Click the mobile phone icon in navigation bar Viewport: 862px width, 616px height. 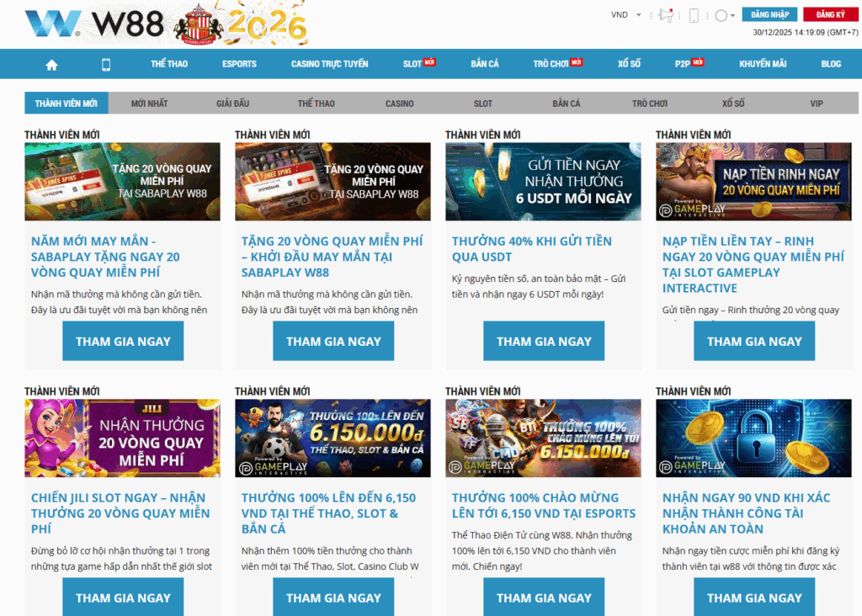pos(106,65)
